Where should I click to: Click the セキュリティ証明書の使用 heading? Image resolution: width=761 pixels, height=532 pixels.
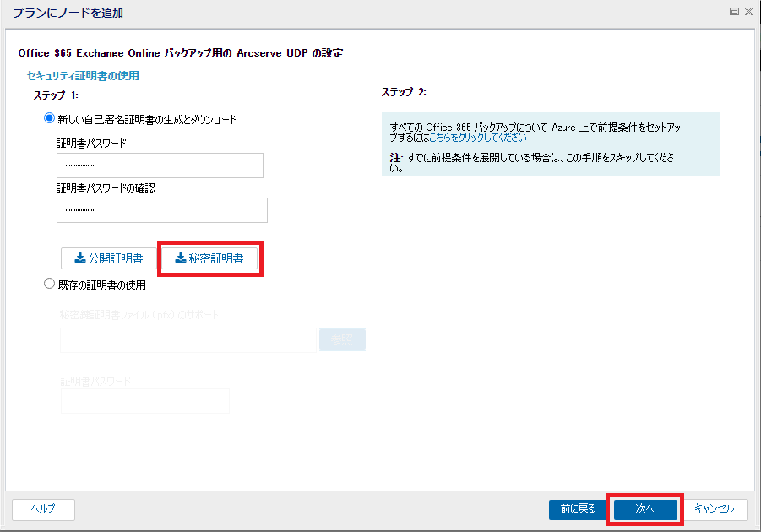[83, 76]
